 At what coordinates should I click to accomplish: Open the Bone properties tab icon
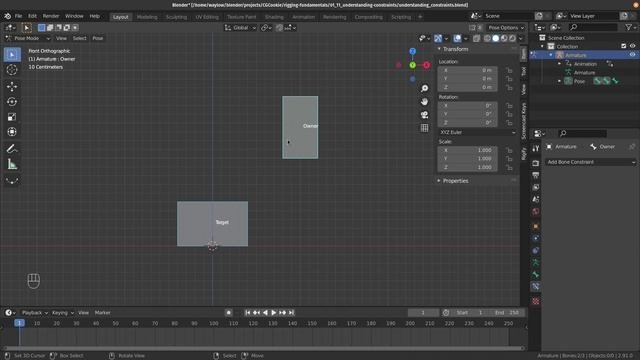(x=536, y=274)
